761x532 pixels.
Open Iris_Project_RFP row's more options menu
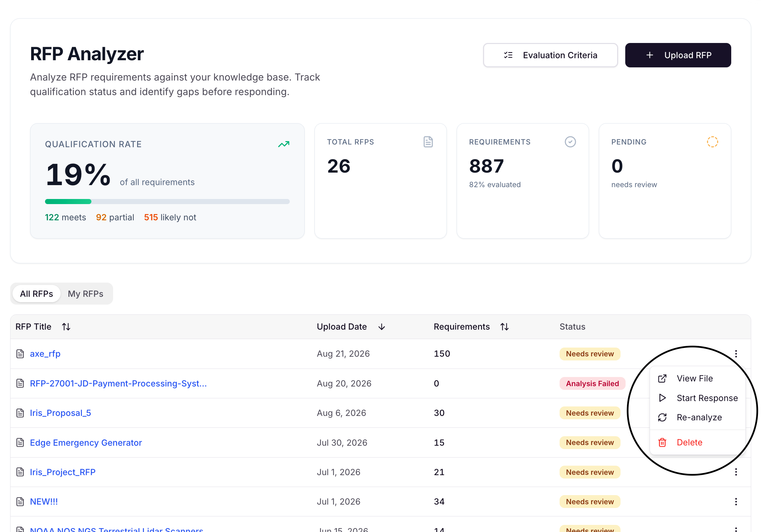(736, 472)
